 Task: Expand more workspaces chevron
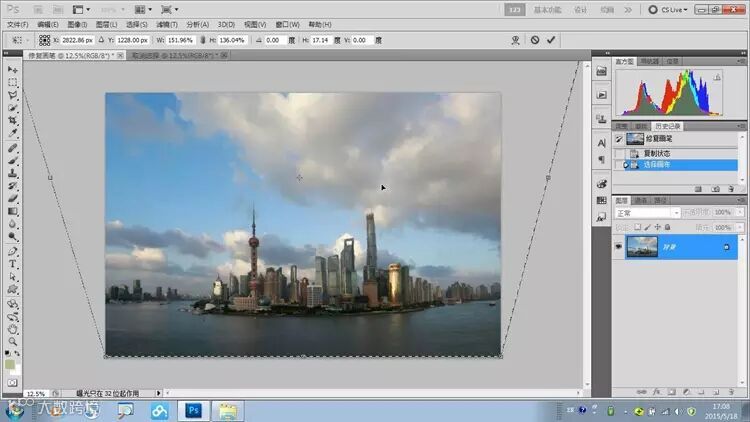(x=628, y=10)
